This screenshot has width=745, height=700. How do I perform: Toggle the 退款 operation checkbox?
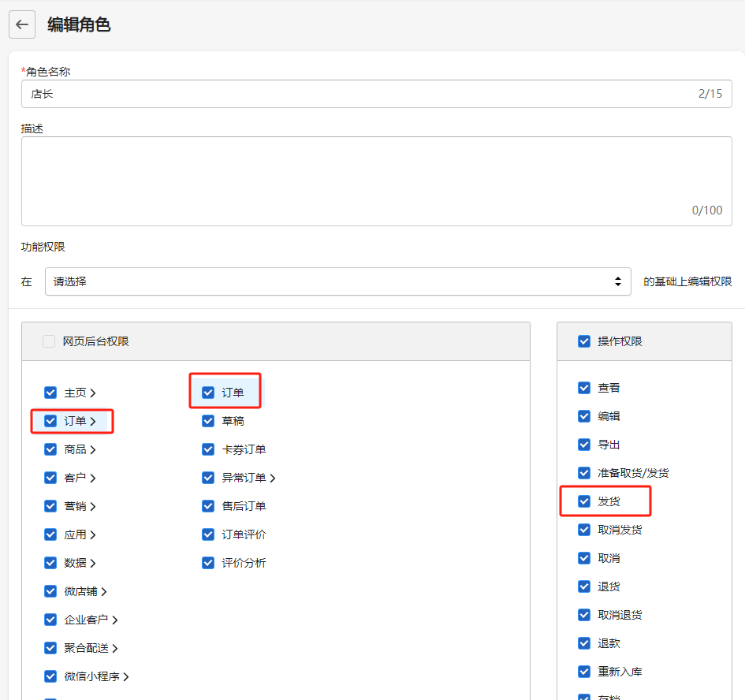(x=584, y=643)
